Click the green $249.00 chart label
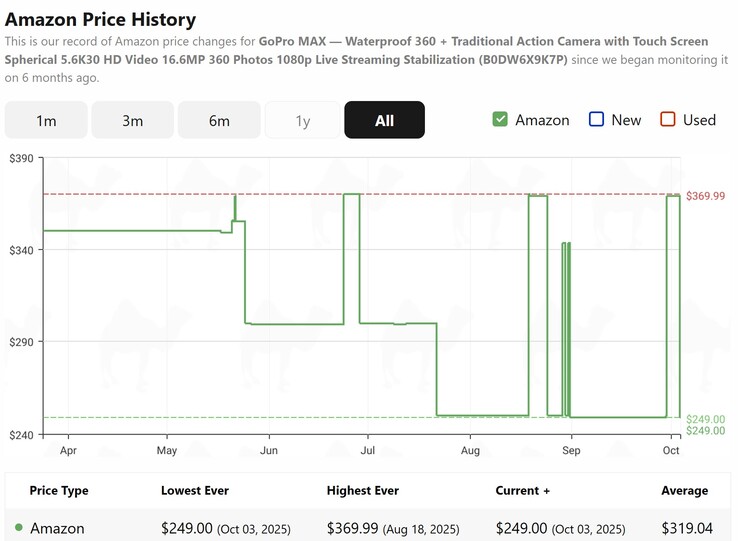The height and width of the screenshot is (541, 738). click(x=705, y=419)
